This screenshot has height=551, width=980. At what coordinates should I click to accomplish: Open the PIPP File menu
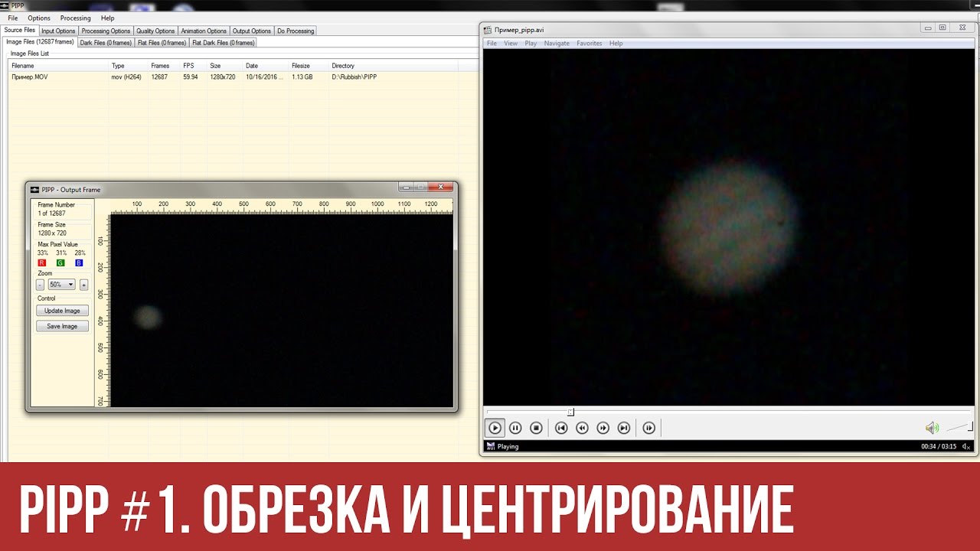[x=13, y=18]
